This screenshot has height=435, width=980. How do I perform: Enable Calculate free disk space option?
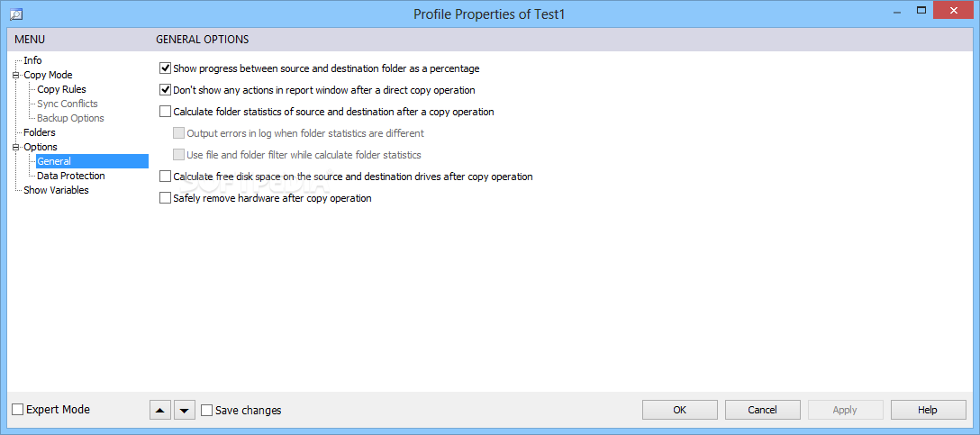[x=165, y=177]
